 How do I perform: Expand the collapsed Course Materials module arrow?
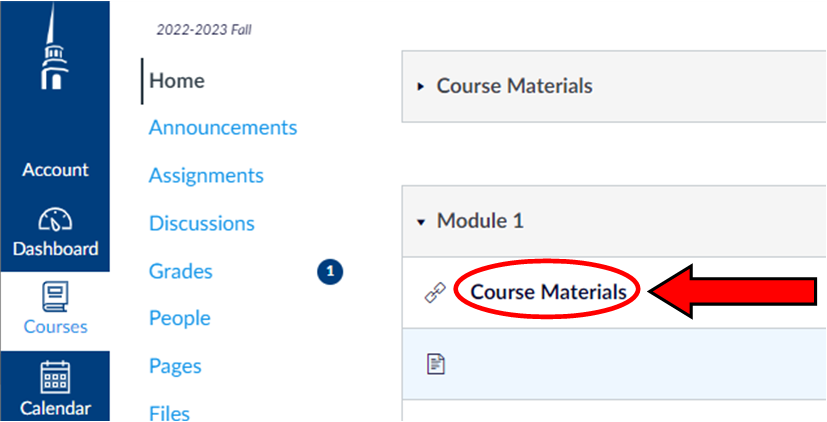(x=420, y=87)
